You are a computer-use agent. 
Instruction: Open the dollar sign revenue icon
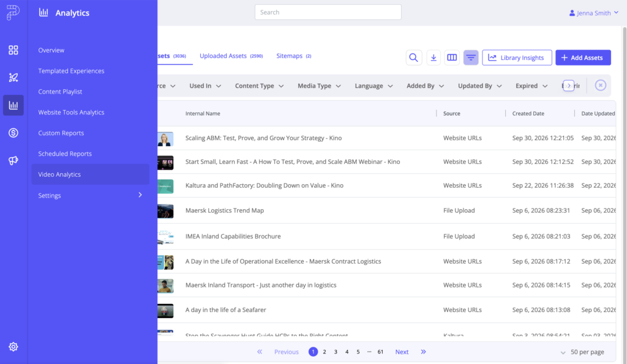tap(13, 133)
